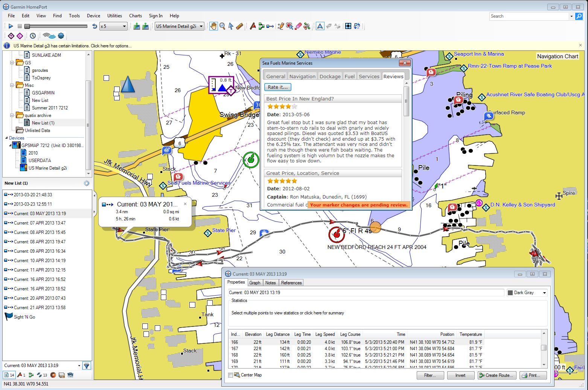The height and width of the screenshot is (390, 588).
Task: Click the clock time icon in toolbar
Action: pyautogui.click(x=33, y=36)
